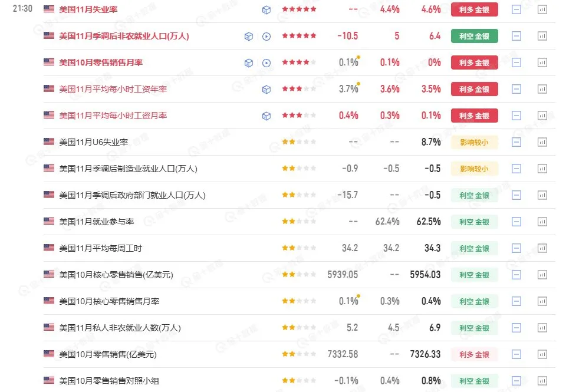
Task: Click play icon in 美国10月零售销售月率 row
Action: click(x=266, y=63)
